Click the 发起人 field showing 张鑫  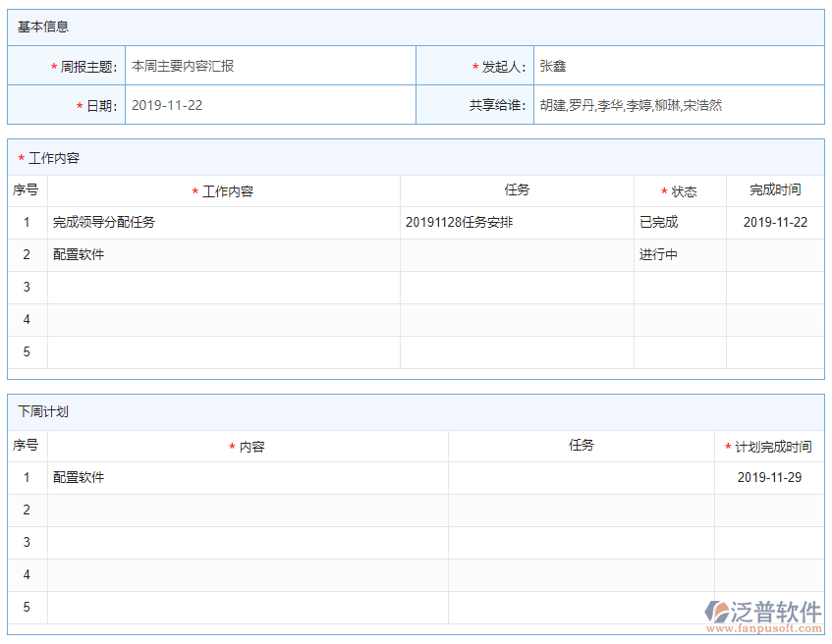[678, 67]
